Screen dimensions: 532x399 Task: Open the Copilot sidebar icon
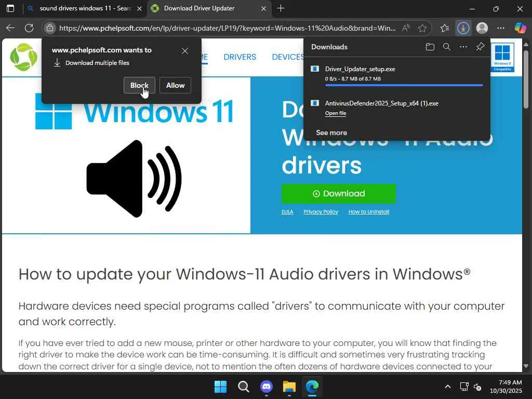520,28
